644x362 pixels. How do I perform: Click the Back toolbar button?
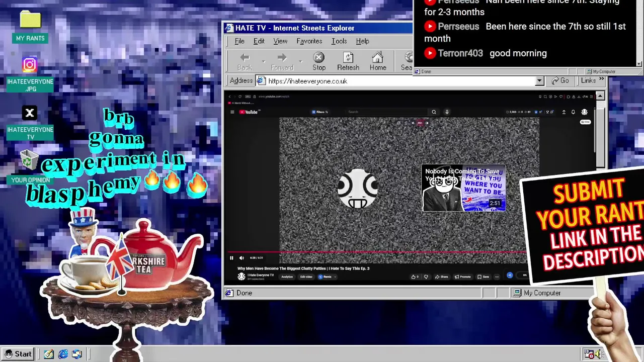click(x=245, y=61)
